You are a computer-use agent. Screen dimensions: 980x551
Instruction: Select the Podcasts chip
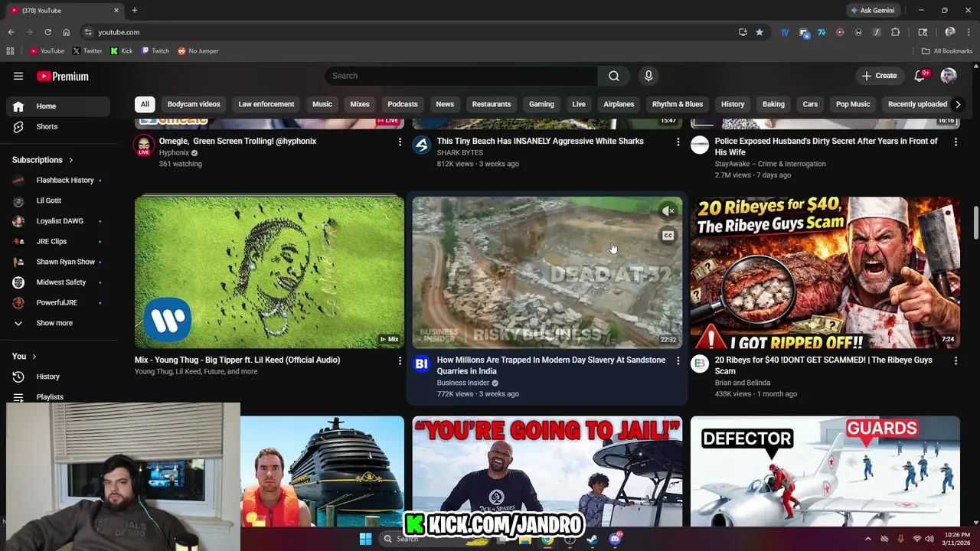click(403, 104)
